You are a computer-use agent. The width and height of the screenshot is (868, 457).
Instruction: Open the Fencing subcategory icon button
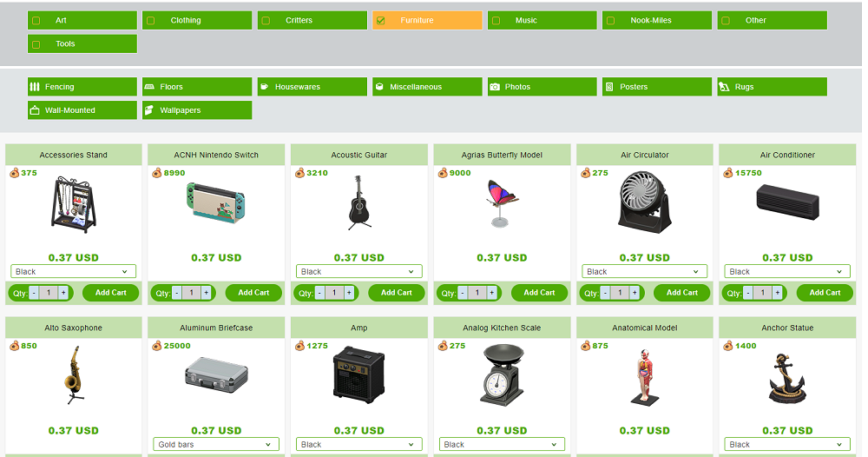coord(35,86)
